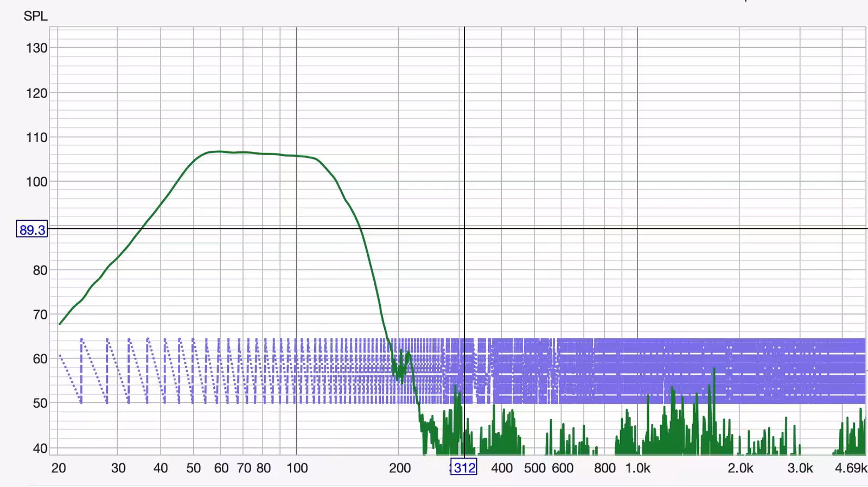Click the 110 dB axis label
868x487 pixels.
point(37,137)
